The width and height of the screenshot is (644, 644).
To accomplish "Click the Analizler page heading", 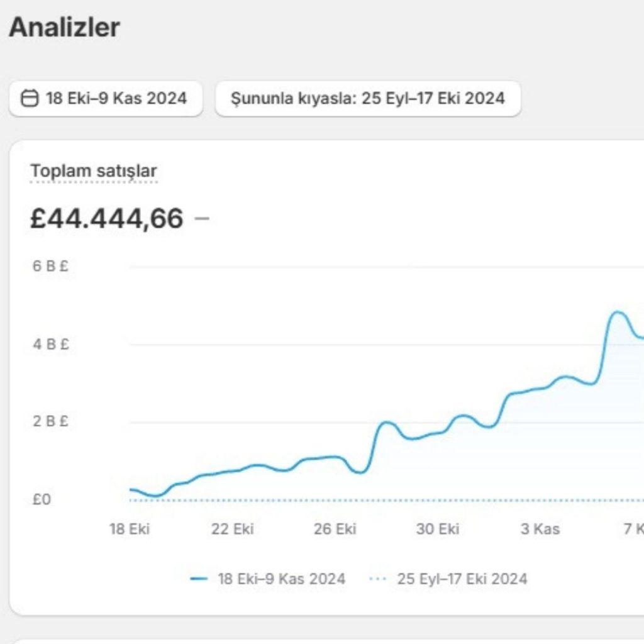I will (64, 27).
